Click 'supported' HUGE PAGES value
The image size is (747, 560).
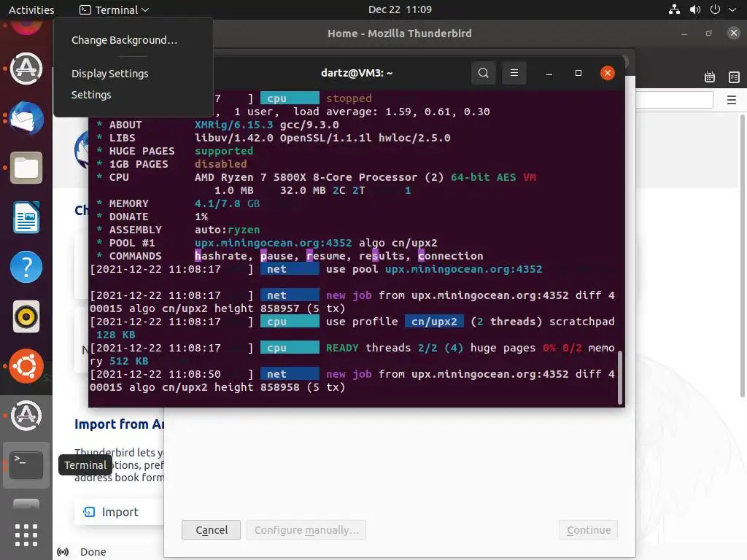coord(224,151)
